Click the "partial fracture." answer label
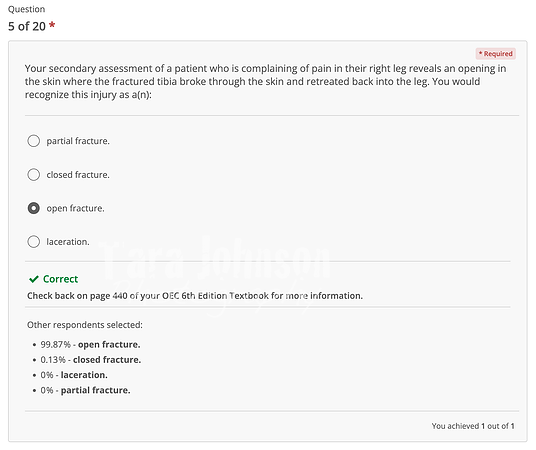This screenshot has height=450, width=536. (78, 141)
